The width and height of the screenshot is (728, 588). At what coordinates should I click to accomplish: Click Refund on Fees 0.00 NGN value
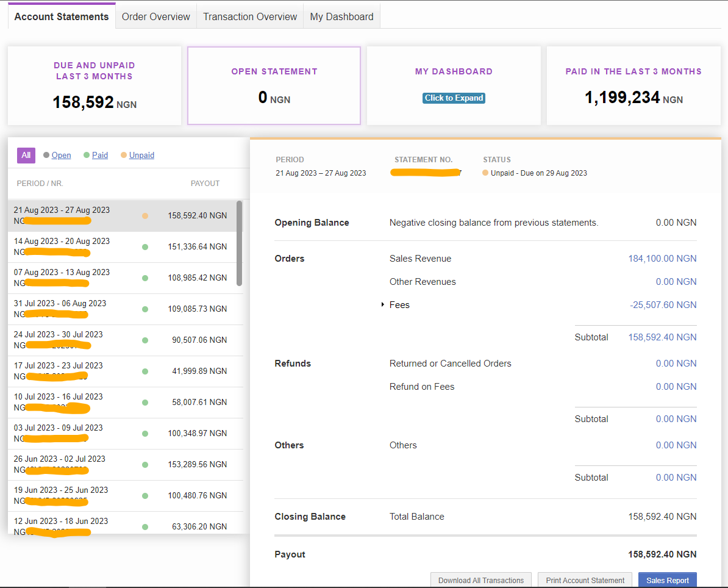676,387
